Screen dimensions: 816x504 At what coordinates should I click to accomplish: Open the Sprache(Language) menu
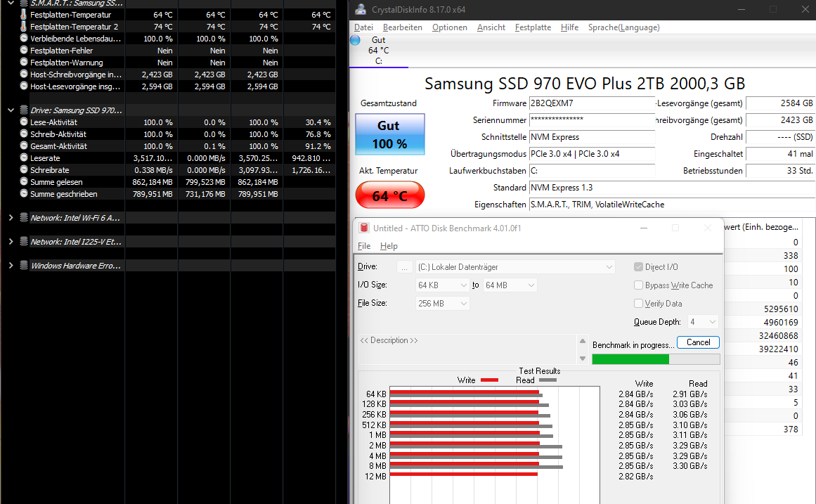pyautogui.click(x=624, y=27)
